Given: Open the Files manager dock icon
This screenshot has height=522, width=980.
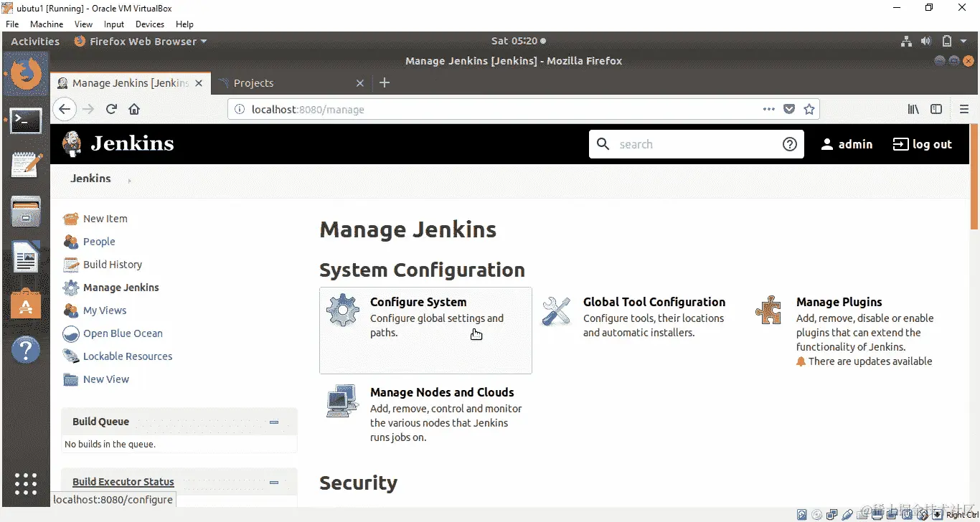Looking at the screenshot, I should pyautogui.click(x=26, y=212).
